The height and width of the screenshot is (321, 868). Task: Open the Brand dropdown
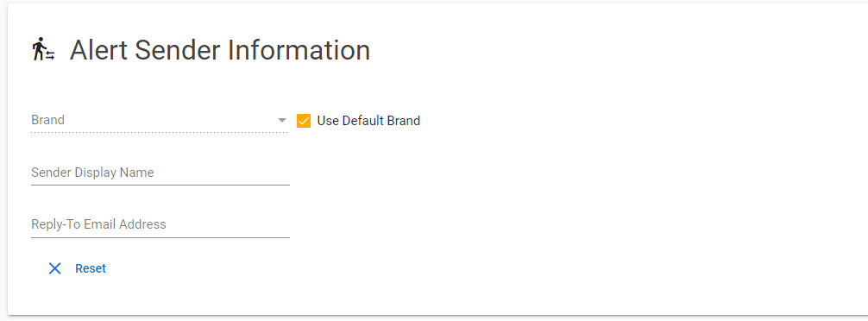click(160, 121)
